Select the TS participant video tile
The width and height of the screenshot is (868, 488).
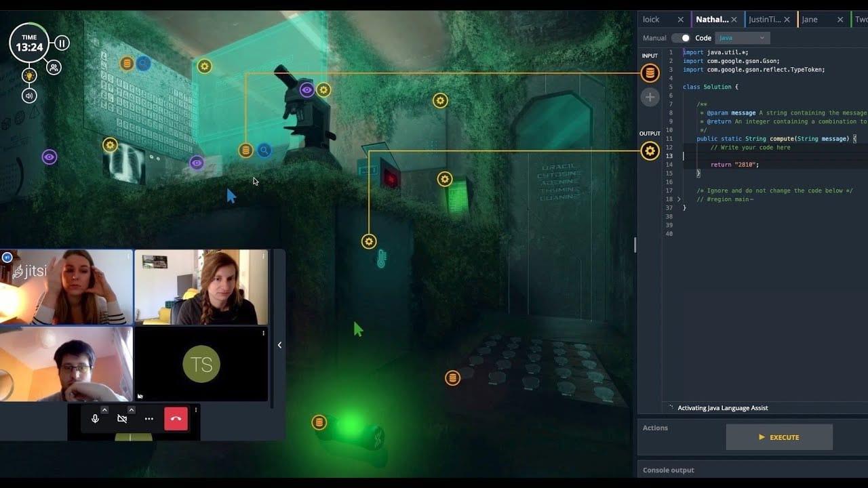[201, 364]
